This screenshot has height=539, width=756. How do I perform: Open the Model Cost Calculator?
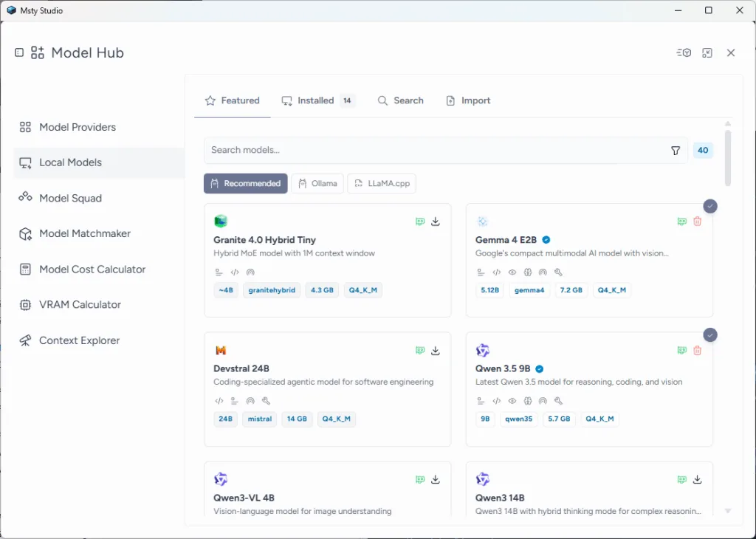tap(99, 269)
